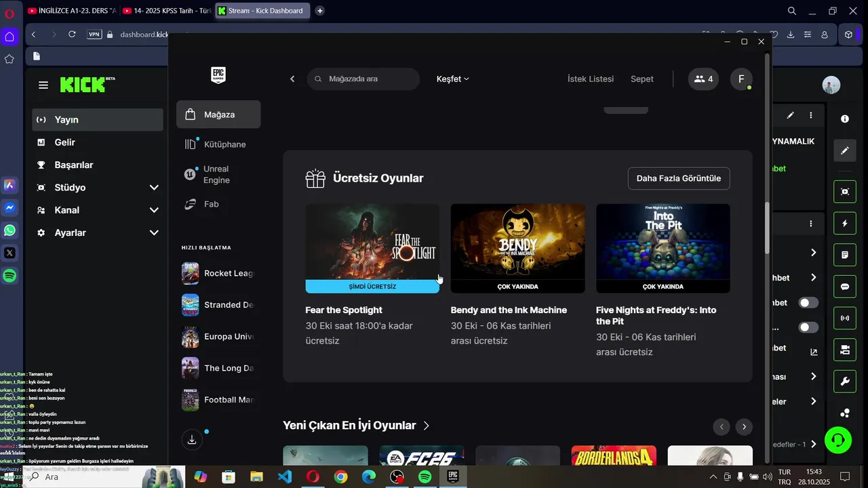Open Messenger in the Opera sidebar
Screen dimensions: 868x488
click(9, 207)
